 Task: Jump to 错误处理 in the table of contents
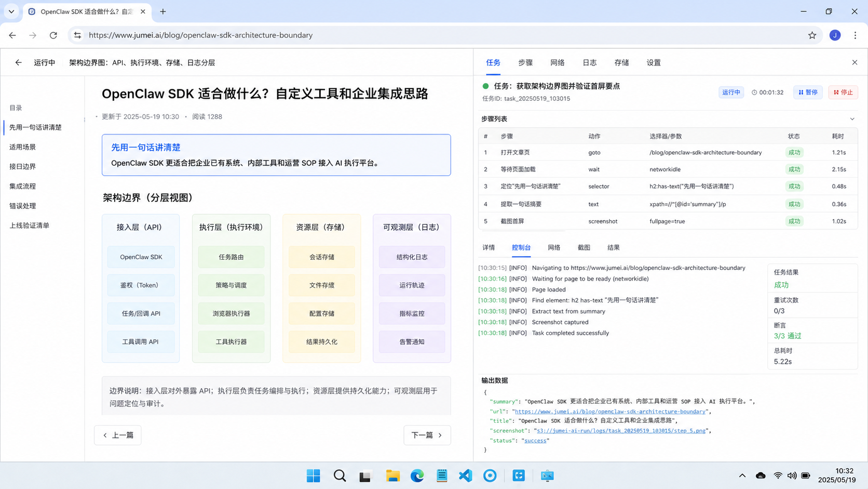[22, 206]
